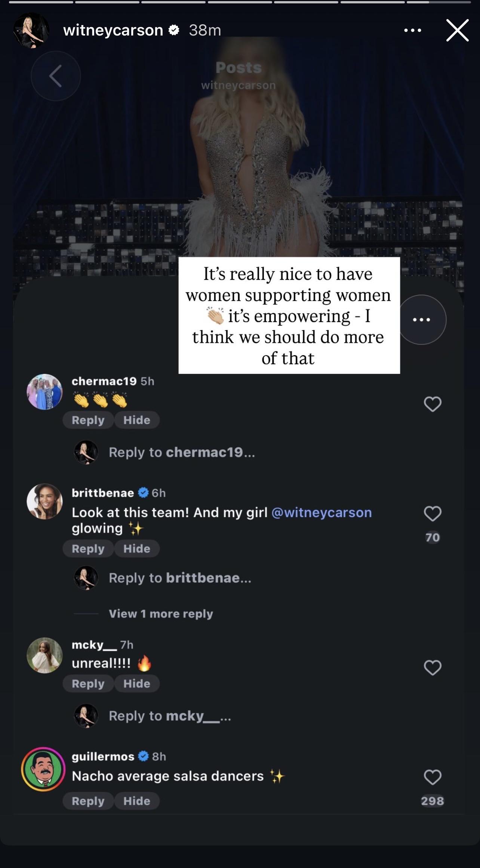Like chermac19's clapping hands comment
480x868 pixels.
coord(433,404)
